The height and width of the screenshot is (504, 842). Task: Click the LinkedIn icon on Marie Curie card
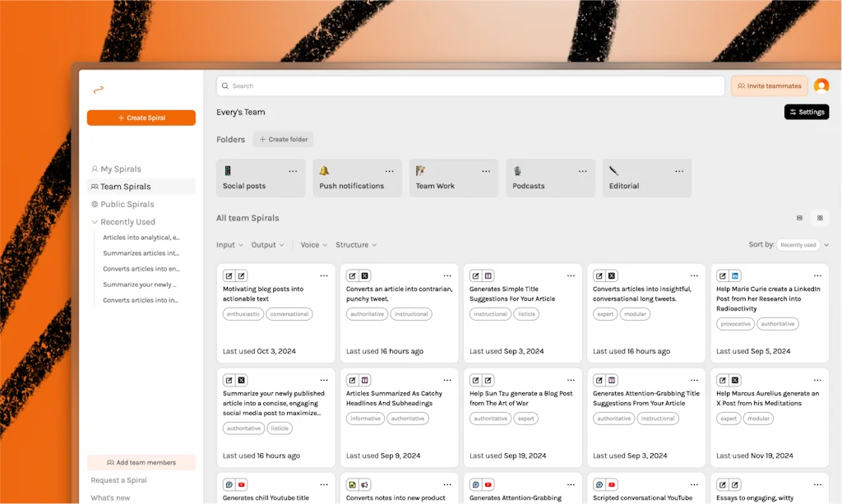[735, 275]
